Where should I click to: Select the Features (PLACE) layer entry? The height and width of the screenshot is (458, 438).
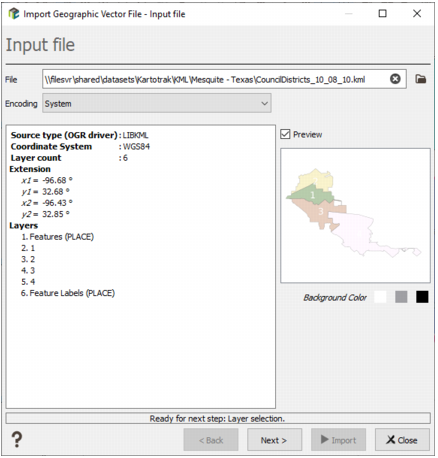click(x=57, y=237)
